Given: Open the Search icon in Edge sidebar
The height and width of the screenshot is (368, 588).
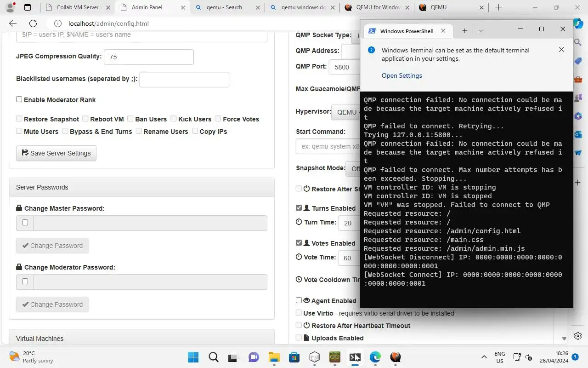Looking at the screenshot, I should tap(578, 42).
